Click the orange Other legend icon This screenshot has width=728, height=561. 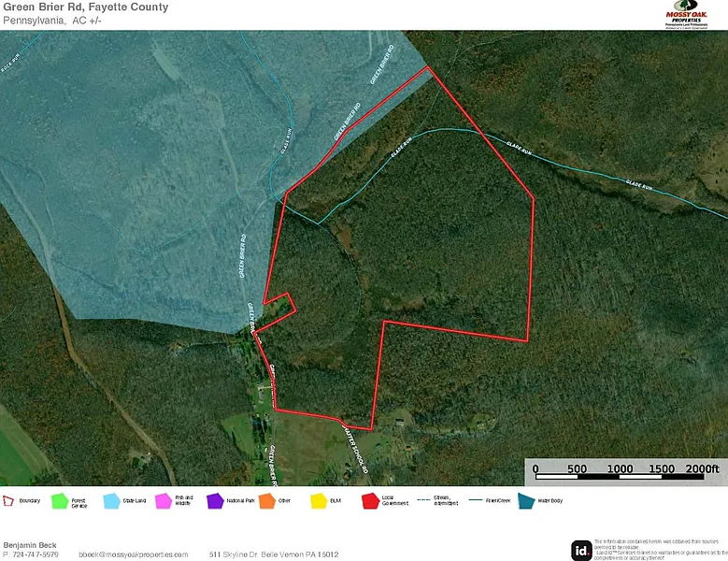click(267, 500)
